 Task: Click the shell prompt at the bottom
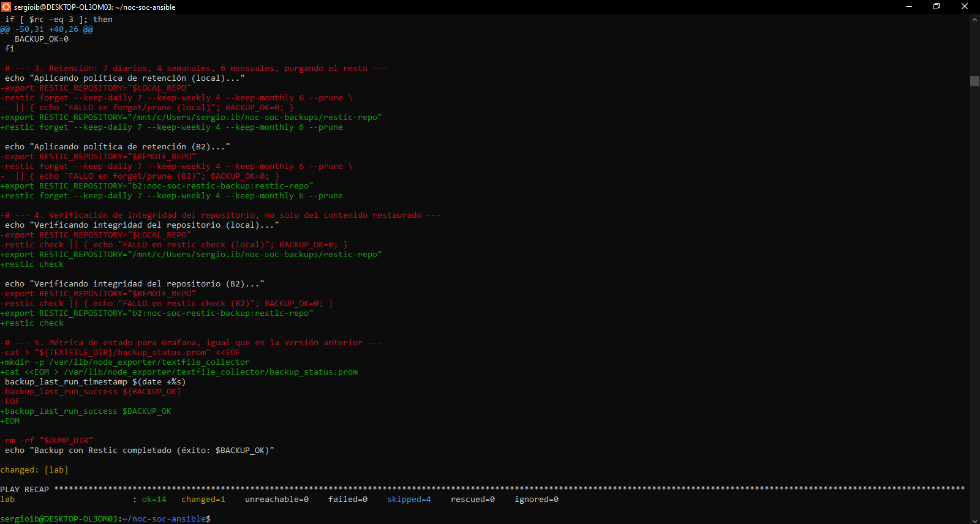[105, 519]
